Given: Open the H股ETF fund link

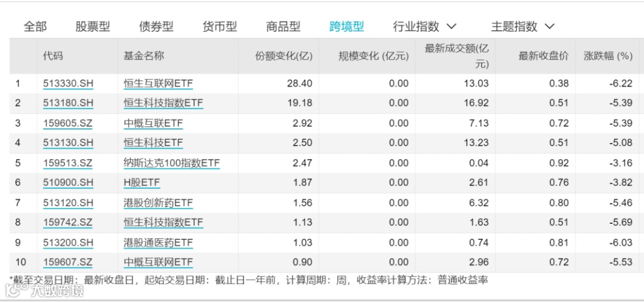Looking at the screenshot, I should 142,183.
